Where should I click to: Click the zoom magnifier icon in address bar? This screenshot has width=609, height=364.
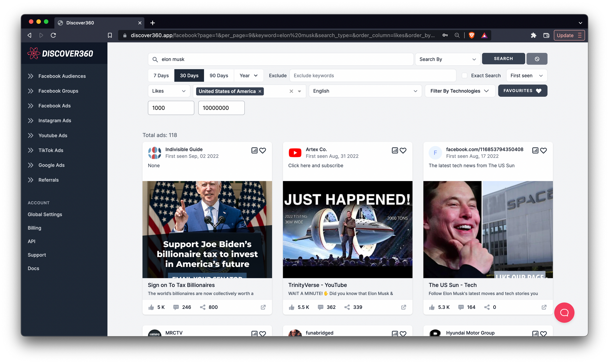click(x=457, y=35)
